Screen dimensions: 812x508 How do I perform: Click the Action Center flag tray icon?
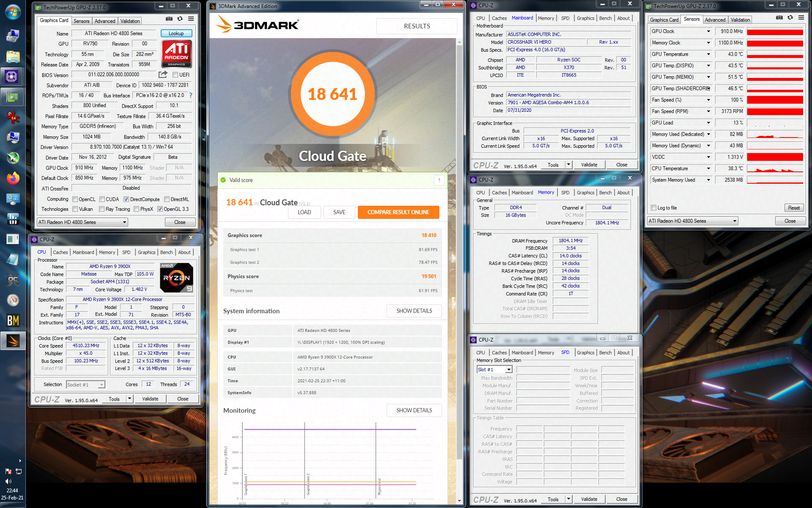[x=8, y=471]
